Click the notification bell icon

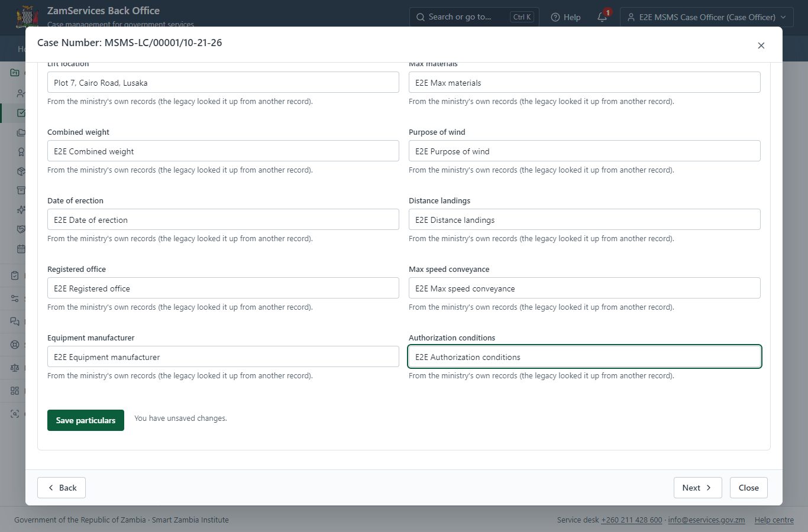click(x=602, y=17)
